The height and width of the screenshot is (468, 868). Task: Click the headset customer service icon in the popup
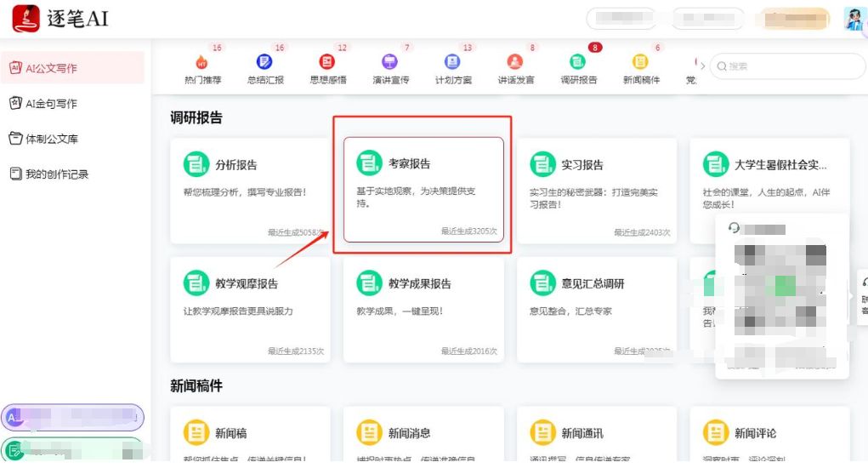click(x=734, y=228)
